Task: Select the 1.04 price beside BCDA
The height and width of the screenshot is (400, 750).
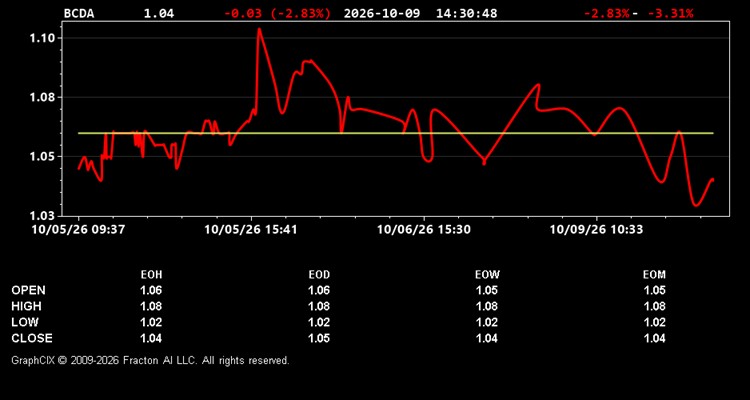Action: pyautogui.click(x=159, y=13)
